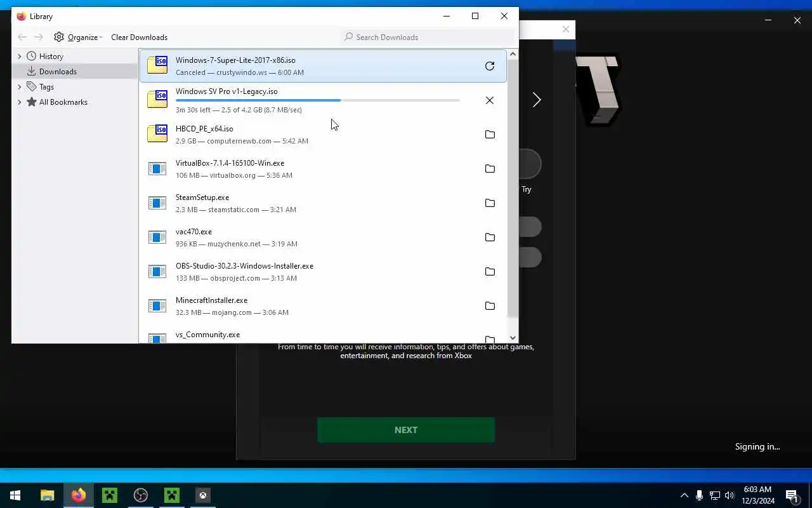Image resolution: width=812 pixels, height=508 pixels.
Task: Open containing folder for VirtualBox-7.1.4-165100-Win.exe
Action: 489,169
